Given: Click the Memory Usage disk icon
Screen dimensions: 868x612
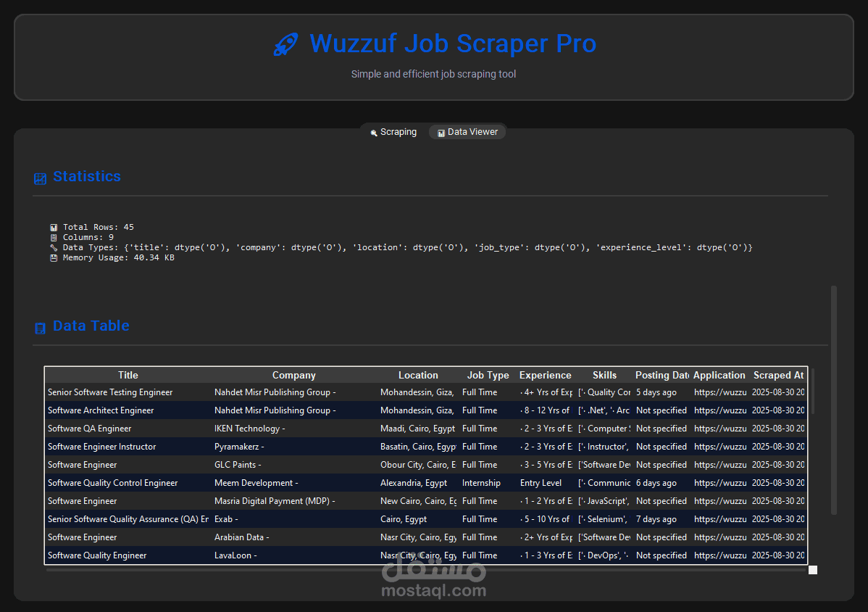Looking at the screenshot, I should (54, 257).
